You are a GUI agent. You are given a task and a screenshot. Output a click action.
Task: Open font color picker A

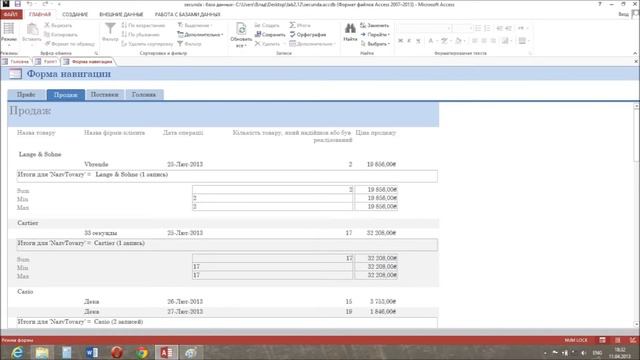(x=431, y=41)
